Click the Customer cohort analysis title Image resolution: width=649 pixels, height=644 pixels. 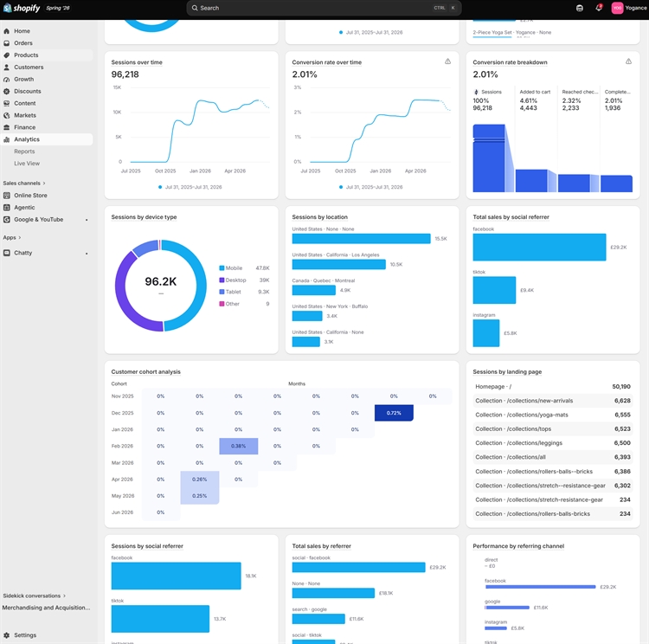pyautogui.click(x=145, y=372)
